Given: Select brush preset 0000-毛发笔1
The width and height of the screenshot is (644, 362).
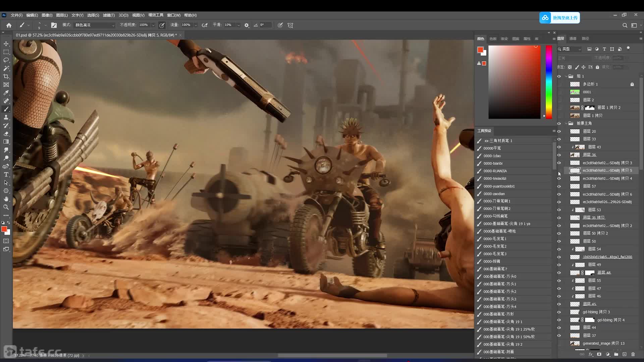Looking at the screenshot, I should 514,239.
